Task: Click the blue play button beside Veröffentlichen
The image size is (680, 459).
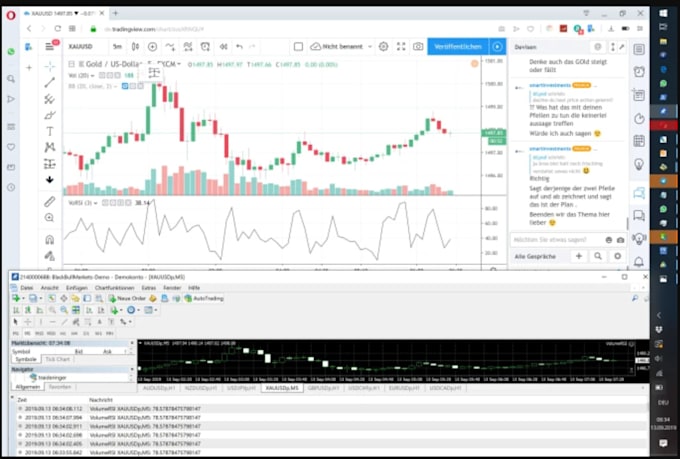Action: tap(497, 46)
